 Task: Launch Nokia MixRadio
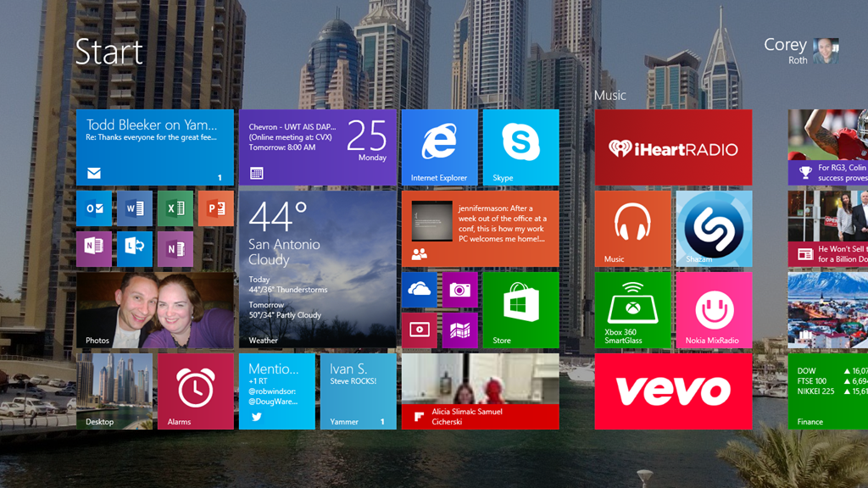715,311
